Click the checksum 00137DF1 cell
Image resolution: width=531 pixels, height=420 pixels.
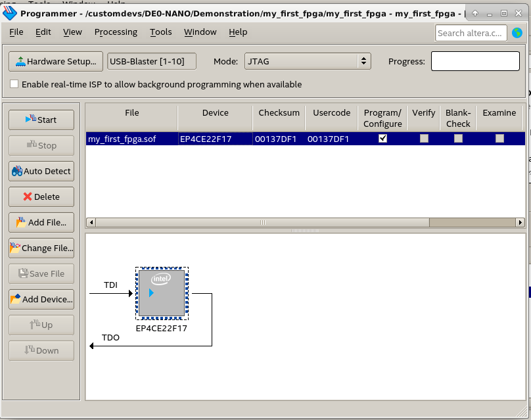(x=279, y=139)
